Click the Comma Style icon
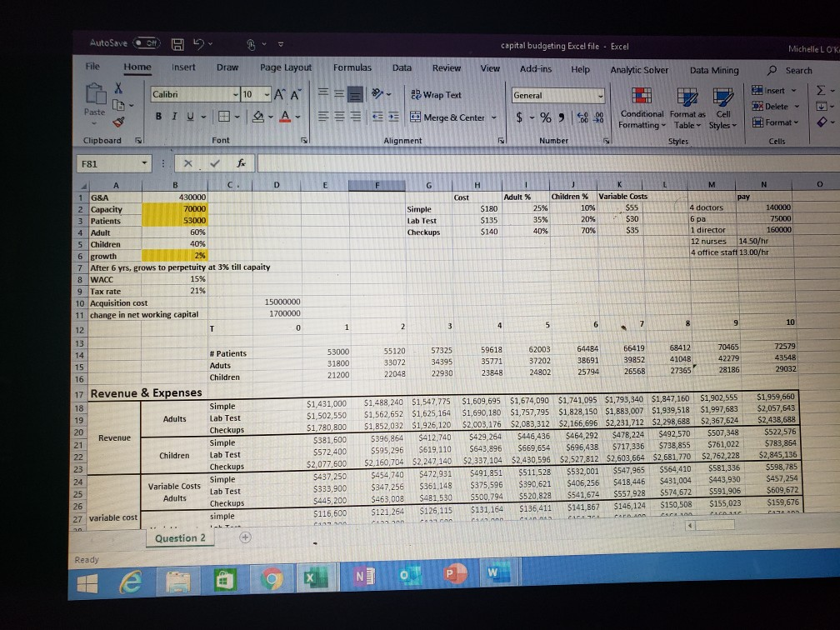 [561, 117]
